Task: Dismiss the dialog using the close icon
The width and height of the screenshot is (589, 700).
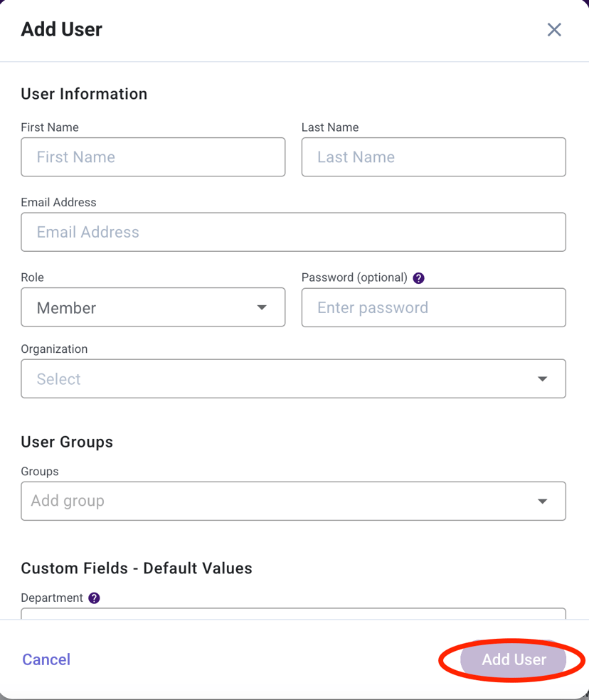Action: point(554,29)
